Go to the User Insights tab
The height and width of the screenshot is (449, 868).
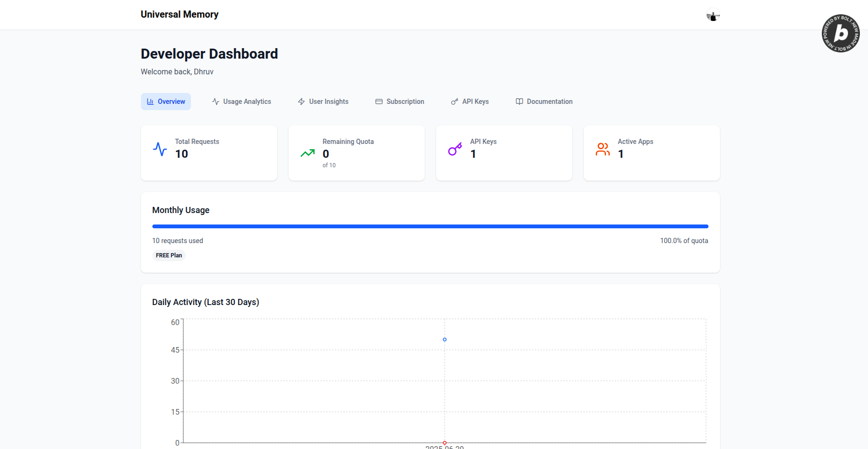click(x=323, y=102)
